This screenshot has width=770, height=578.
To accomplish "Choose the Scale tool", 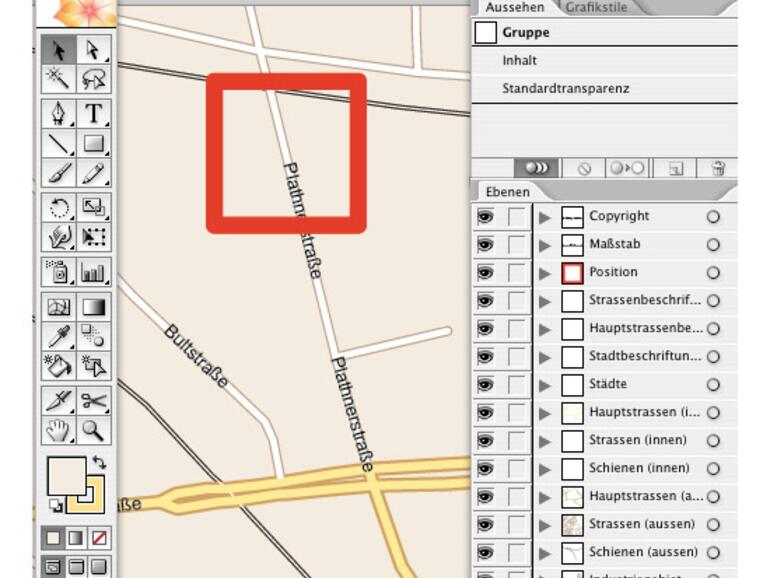I will click(x=94, y=207).
